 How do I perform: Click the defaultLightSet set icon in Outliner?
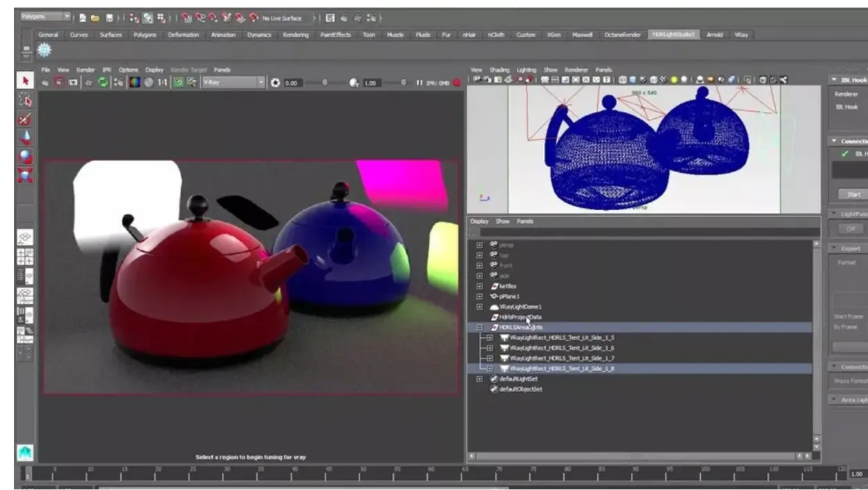[x=494, y=379]
